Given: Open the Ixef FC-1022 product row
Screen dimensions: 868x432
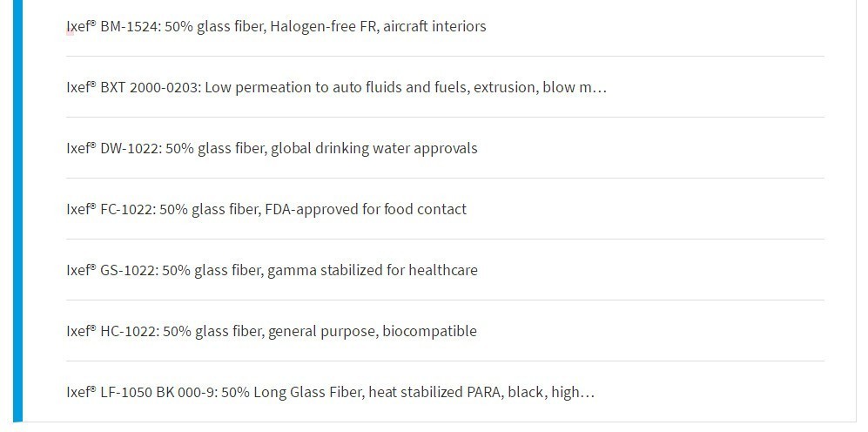Looking at the screenshot, I should pyautogui.click(x=266, y=209).
